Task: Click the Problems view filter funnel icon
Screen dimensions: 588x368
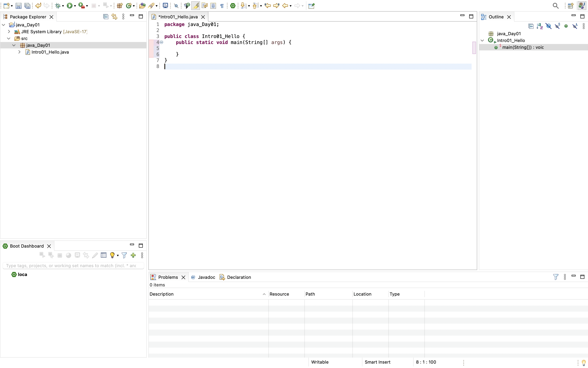Action: [556, 277]
